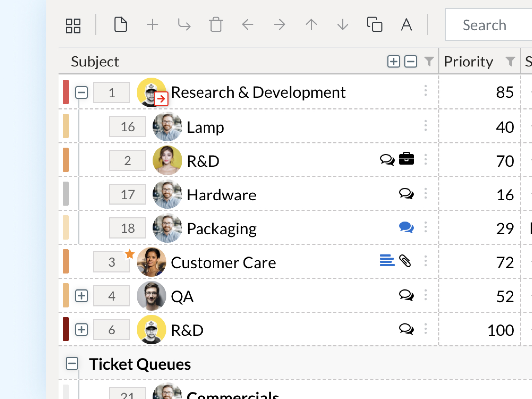Collapse all rows in Subject header
Image resolution: width=532 pixels, height=399 pixels.
point(411,62)
